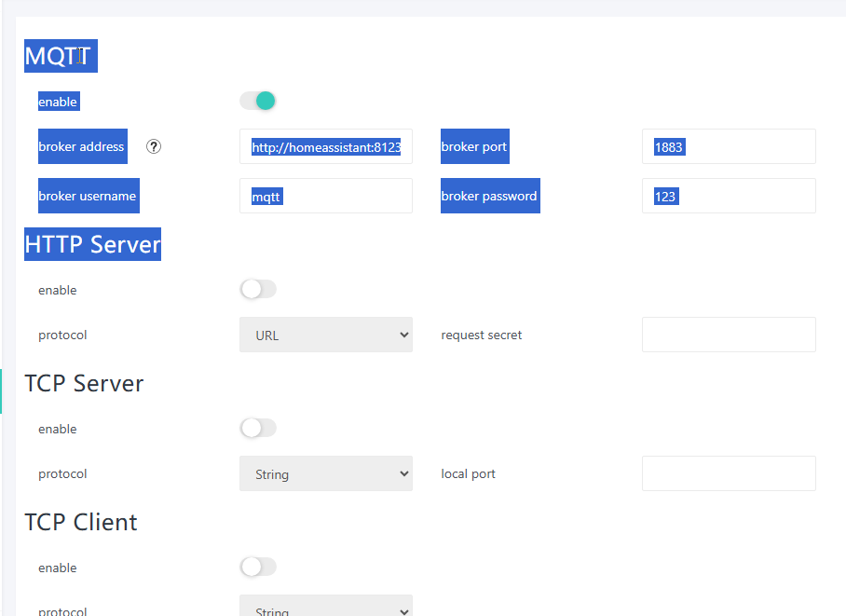Click the broker username text box
846x616 pixels.
click(325, 197)
